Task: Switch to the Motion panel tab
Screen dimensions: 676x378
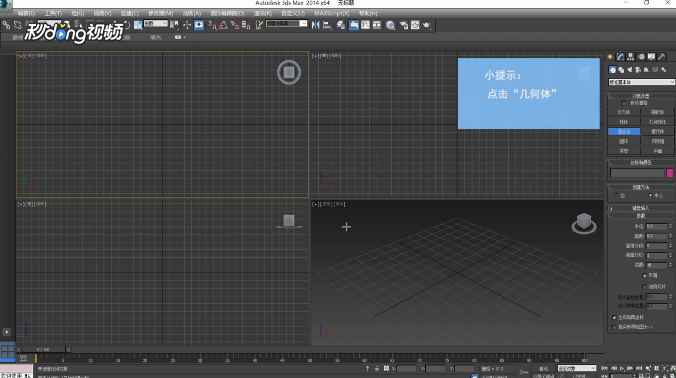Action: click(x=642, y=56)
